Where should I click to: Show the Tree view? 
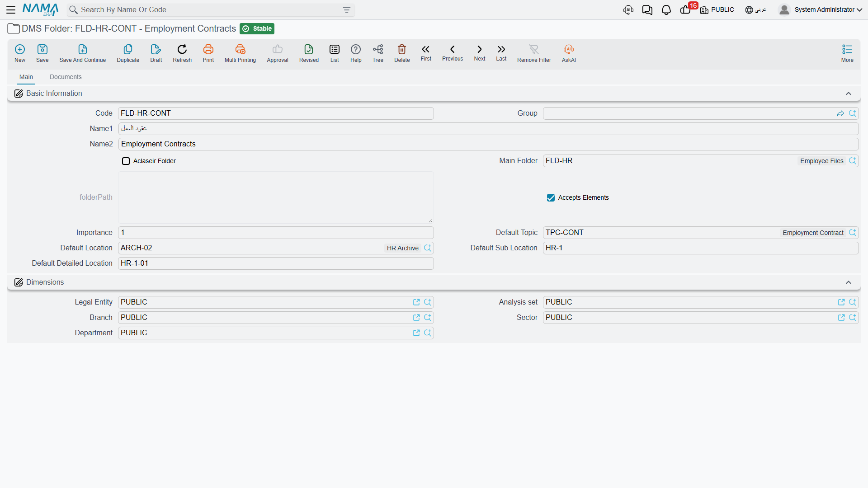tap(378, 53)
